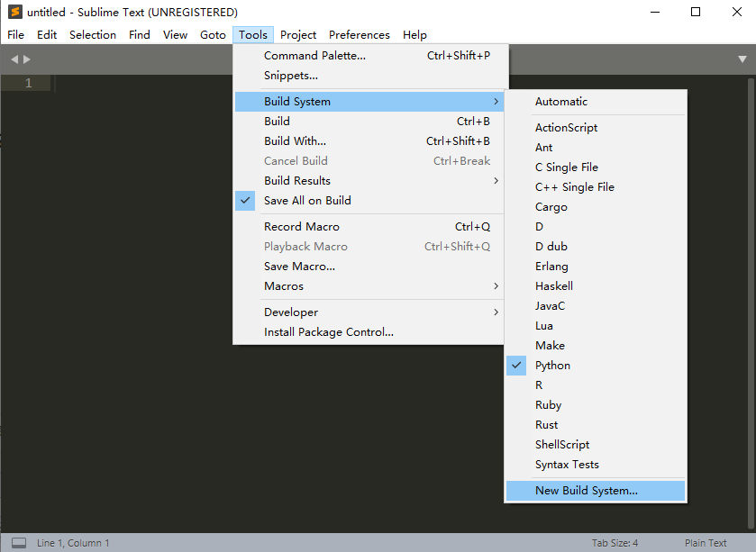The height and width of the screenshot is (552, 756).
Task: Select JavaC build system
Action: (x=596, y=306)
